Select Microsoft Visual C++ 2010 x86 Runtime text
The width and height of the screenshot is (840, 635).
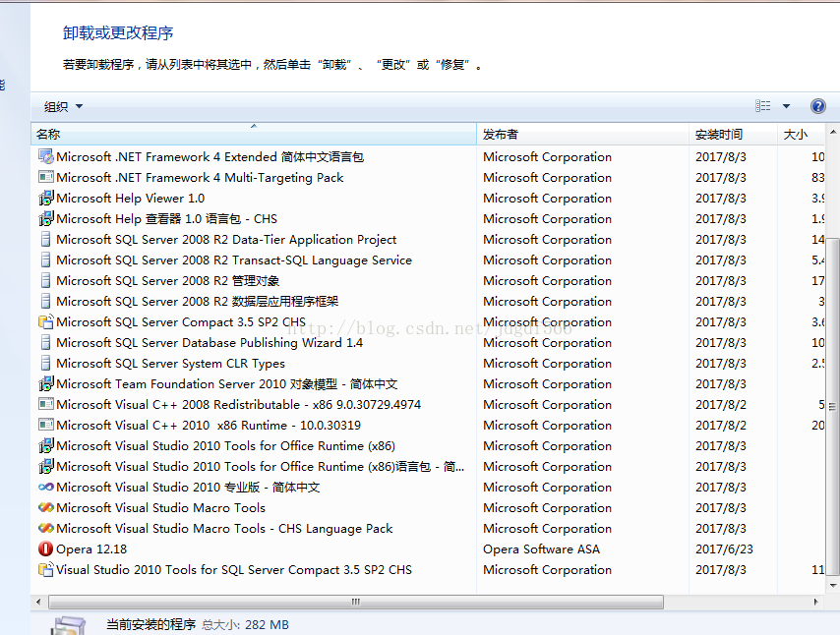click(x=209, y=426)
